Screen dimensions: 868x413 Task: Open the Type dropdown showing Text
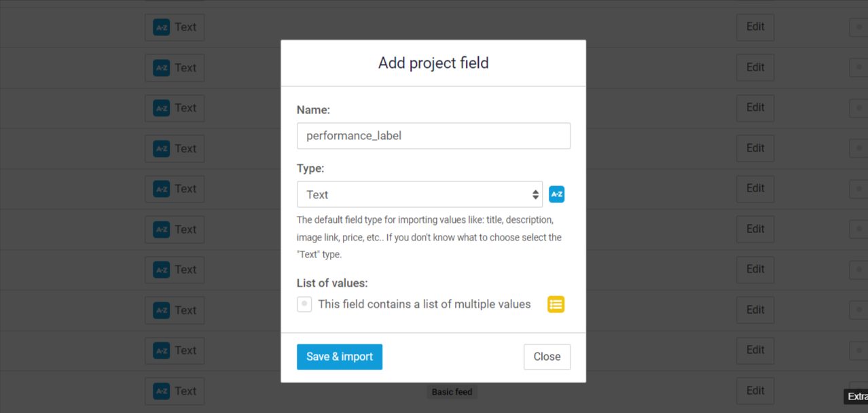pos(420,194)
